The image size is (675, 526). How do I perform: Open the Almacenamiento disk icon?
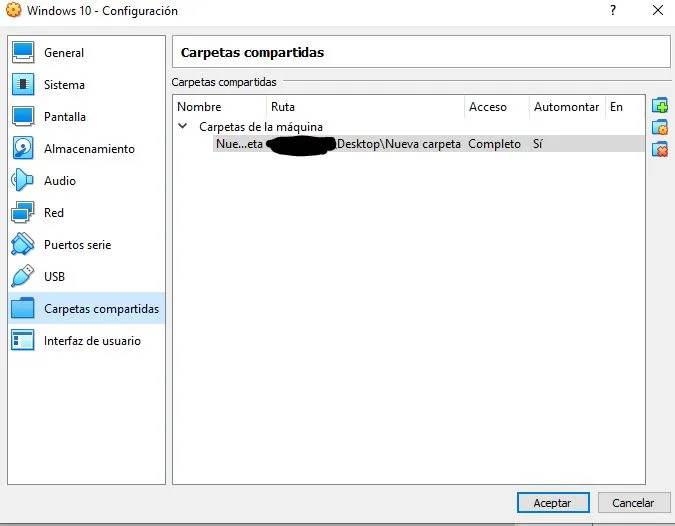pos(23,149)
